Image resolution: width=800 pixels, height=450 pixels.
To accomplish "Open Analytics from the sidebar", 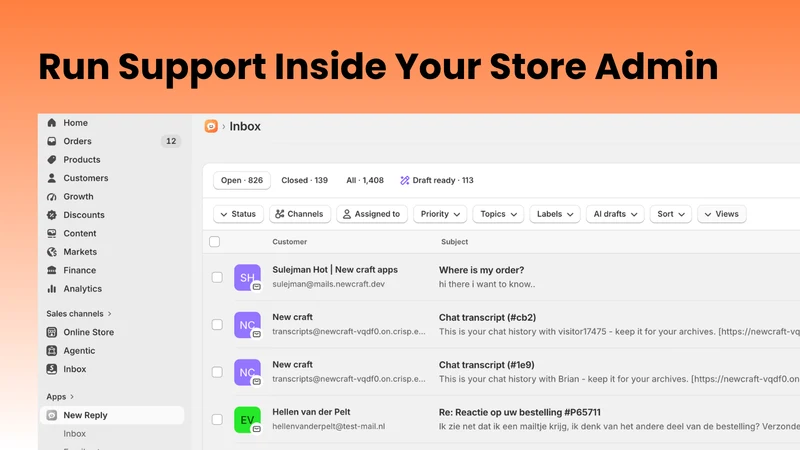I will point(83,288).
